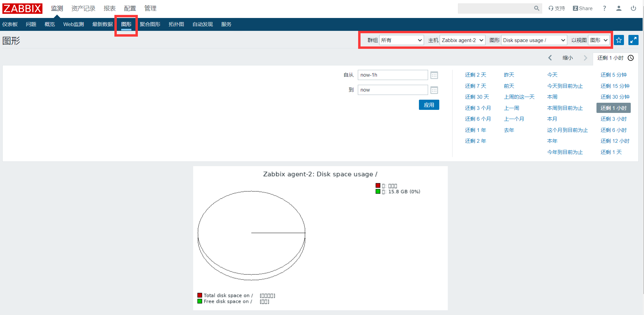Select 还剩 30 分钟 time range
Screen dimensions: 644x315
coord(615,97)
